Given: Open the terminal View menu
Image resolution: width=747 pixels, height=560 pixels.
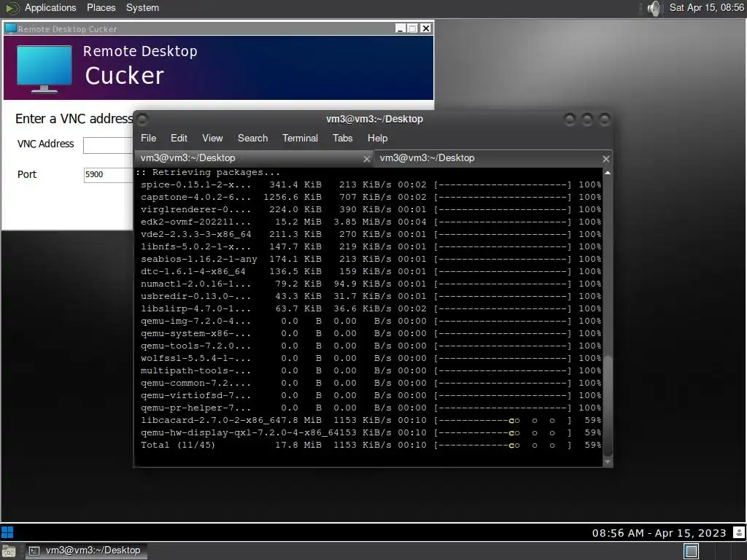Looking at the screenshot, I should (212, 138).
